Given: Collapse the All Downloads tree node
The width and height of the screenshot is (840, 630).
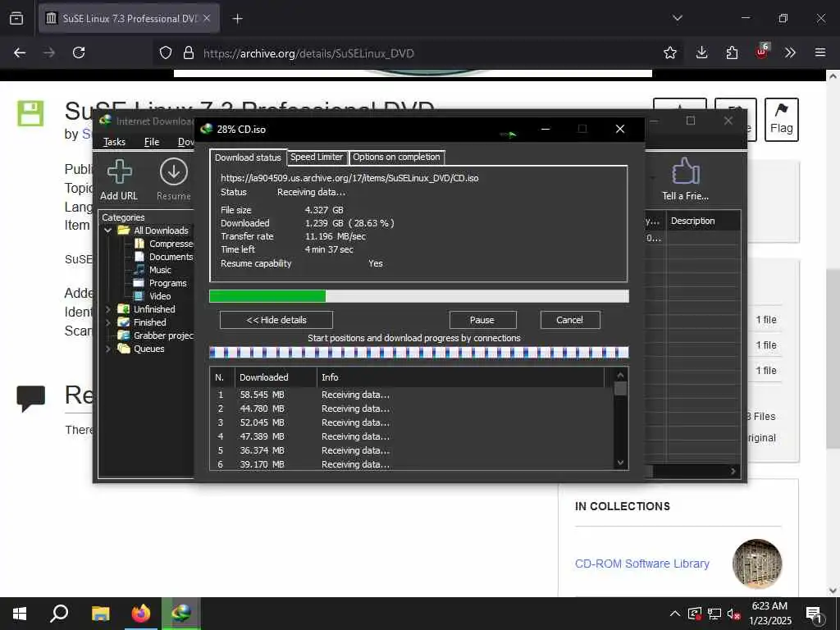Looking at the screenshot, I should [108, 231].
